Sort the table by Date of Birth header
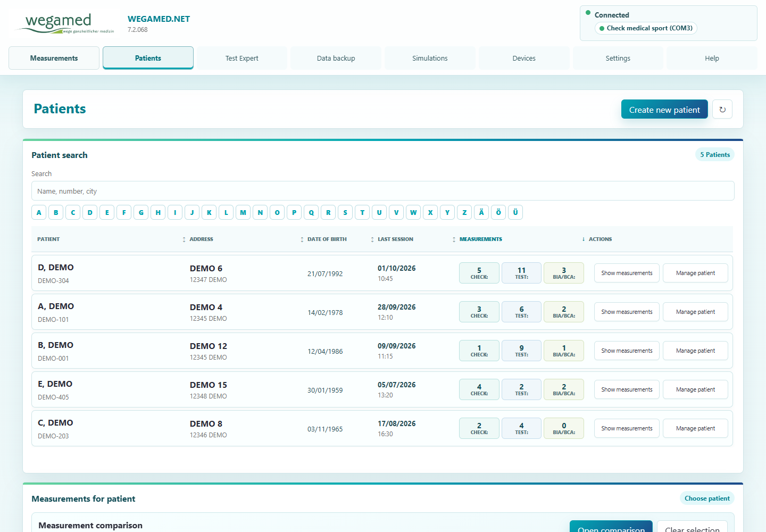Screen dimensions: 766x532 pos(327,239)
